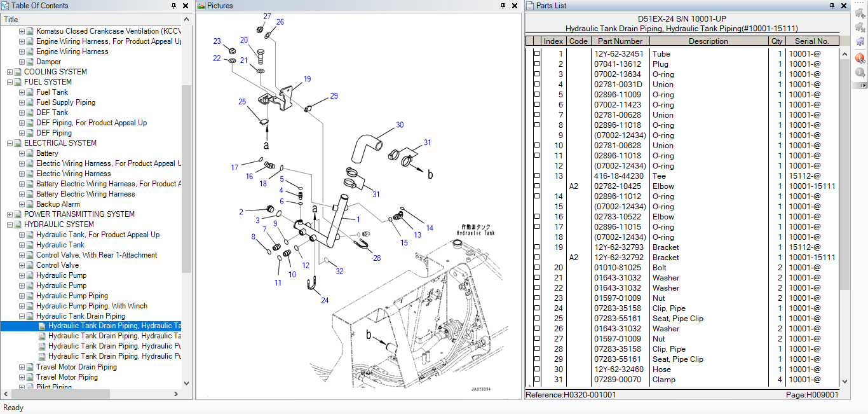Tick the checkbox for part 07289-00070 Clamp
The height and width of the screenshot is (414, 868).
pos(537,380)
